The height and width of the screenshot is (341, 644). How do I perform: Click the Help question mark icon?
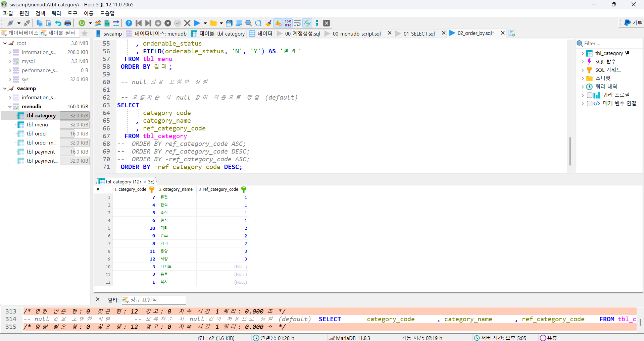pyautogui.click(x=129, y=23)
